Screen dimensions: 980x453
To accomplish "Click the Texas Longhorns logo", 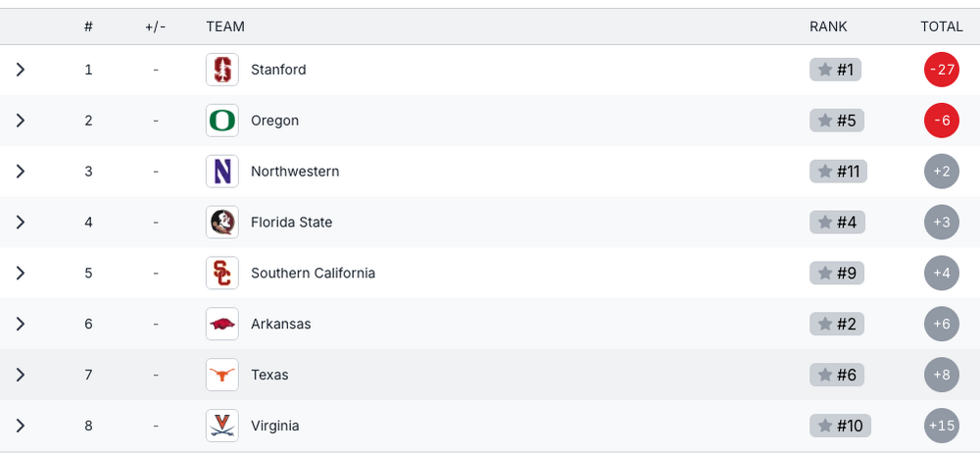I will click(x=222, y=375).
